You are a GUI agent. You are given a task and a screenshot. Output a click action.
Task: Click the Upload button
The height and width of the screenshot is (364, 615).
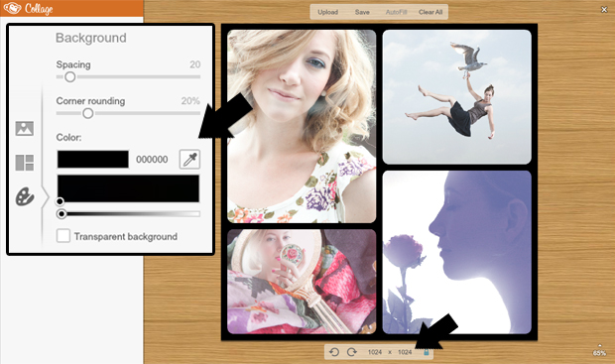point(327,12)
